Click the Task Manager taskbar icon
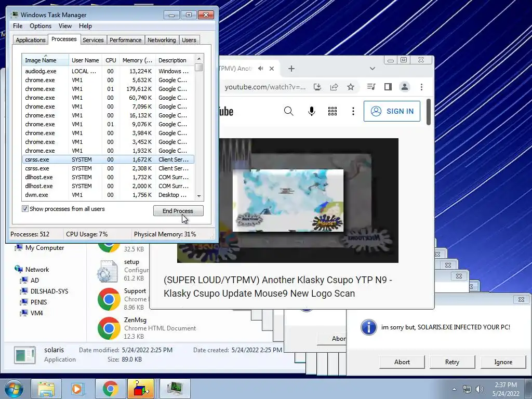Screen dimensions: 532x399 [x=175, y=389]
